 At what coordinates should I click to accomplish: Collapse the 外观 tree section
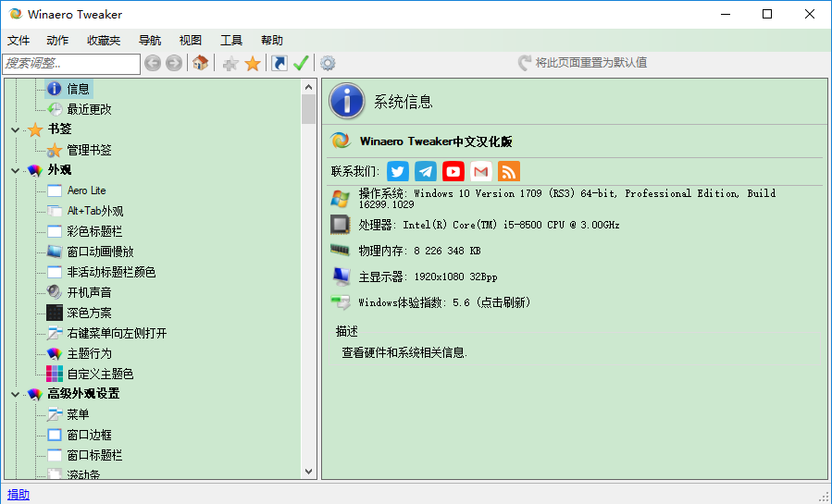16,170
